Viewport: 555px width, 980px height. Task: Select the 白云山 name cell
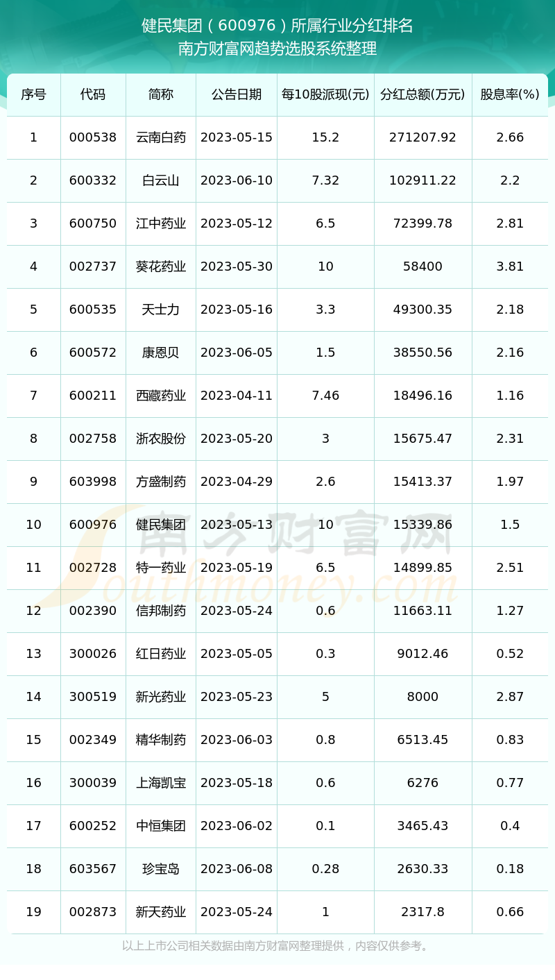pyautogui.click(x=161, y=180)
